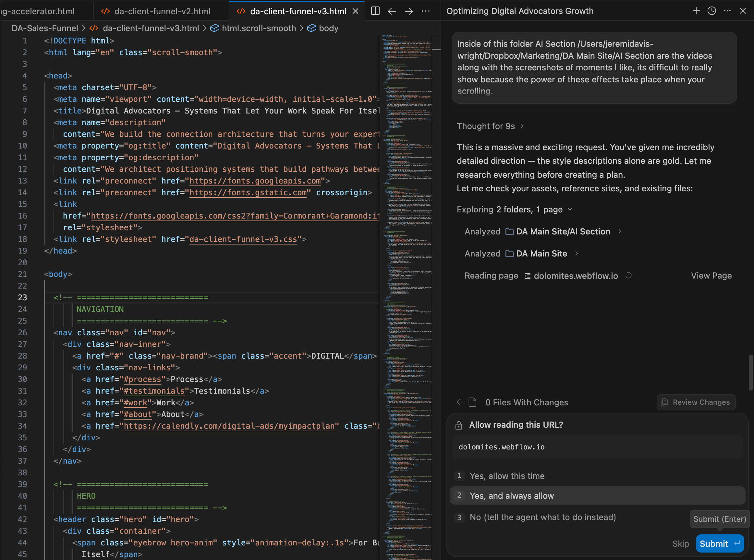
Task: Open the fonts.googleapis.com preconnect link
Action: click(255, 181)
